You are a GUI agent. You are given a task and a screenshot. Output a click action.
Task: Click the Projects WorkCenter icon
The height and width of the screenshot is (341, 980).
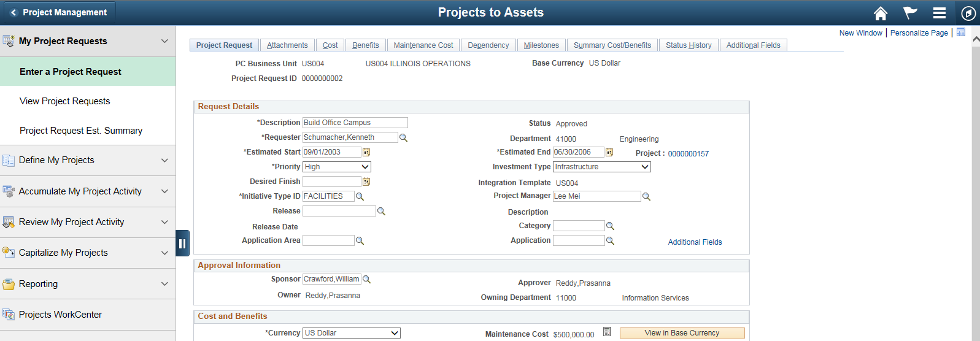click(9, 315)
